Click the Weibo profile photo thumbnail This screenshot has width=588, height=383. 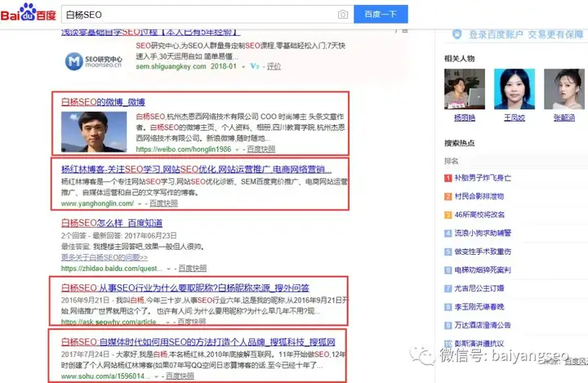[94, 131]
